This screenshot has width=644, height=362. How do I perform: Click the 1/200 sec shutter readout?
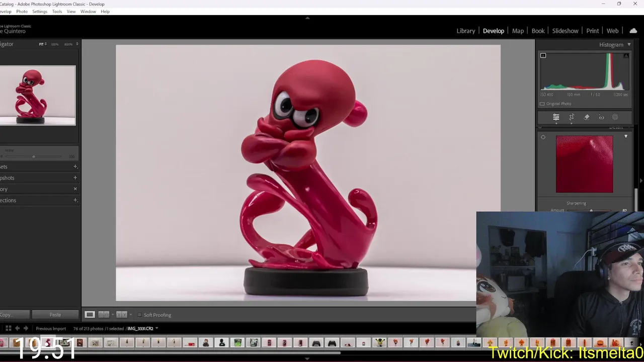point(621,95)
